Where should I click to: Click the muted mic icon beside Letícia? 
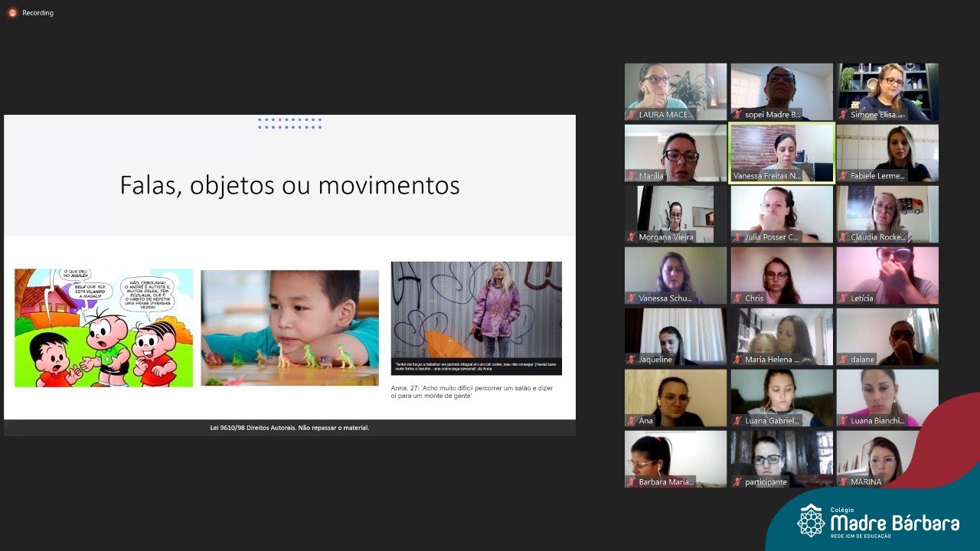pyautogui.click(x=843, y=298)
